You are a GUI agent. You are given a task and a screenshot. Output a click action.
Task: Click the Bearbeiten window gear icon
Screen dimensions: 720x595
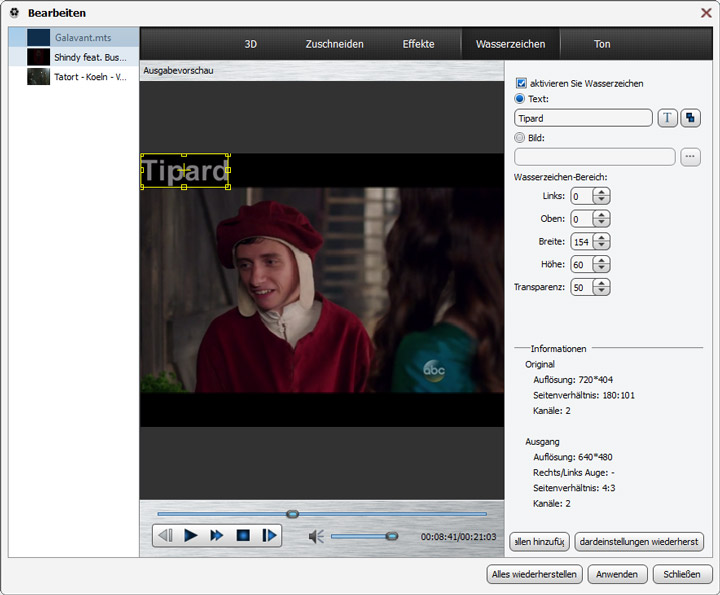click(15, 12)
